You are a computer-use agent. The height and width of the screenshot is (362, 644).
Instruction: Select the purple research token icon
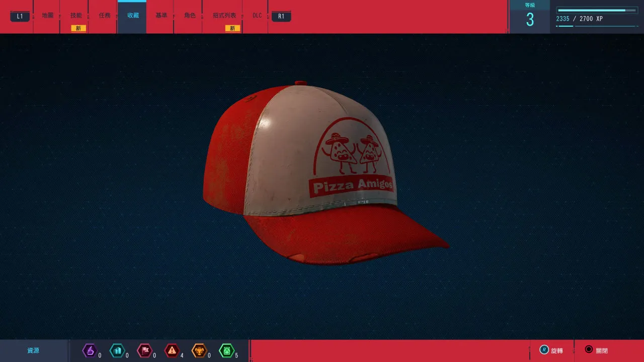coord(90,350)
